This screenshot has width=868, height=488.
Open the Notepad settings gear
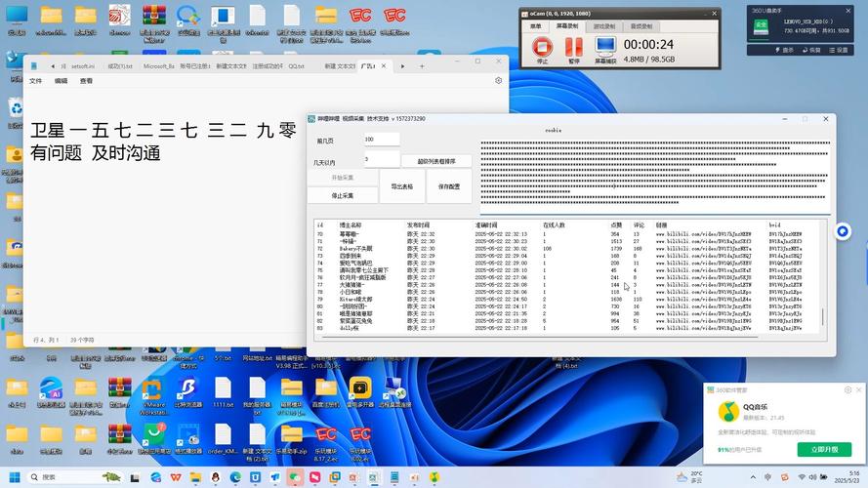point(499,81)
